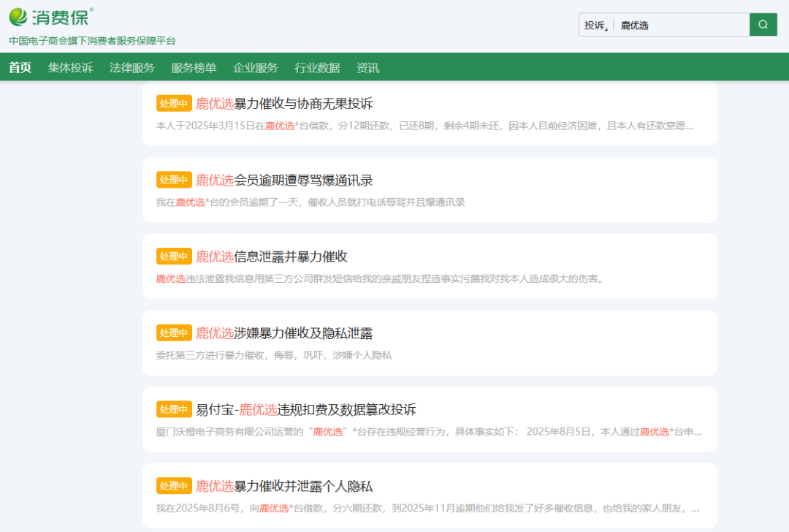Open the 行业数据 navigation item

[x=317, y=68]
